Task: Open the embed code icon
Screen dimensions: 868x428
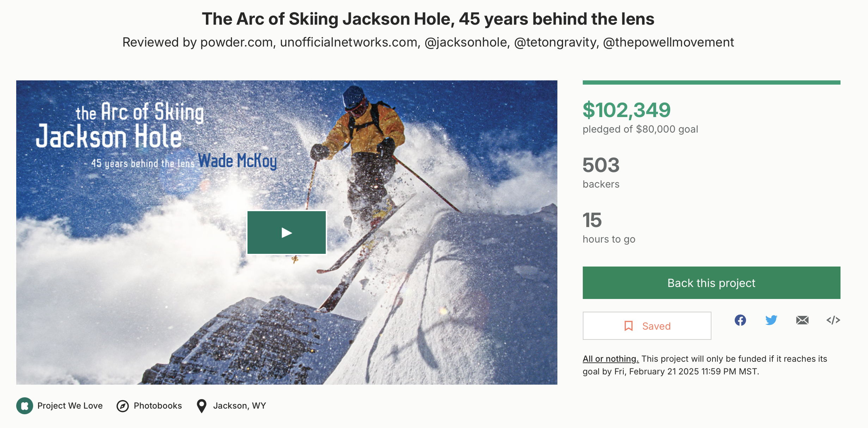Action: pyautogui.click(x=833, y=320)
